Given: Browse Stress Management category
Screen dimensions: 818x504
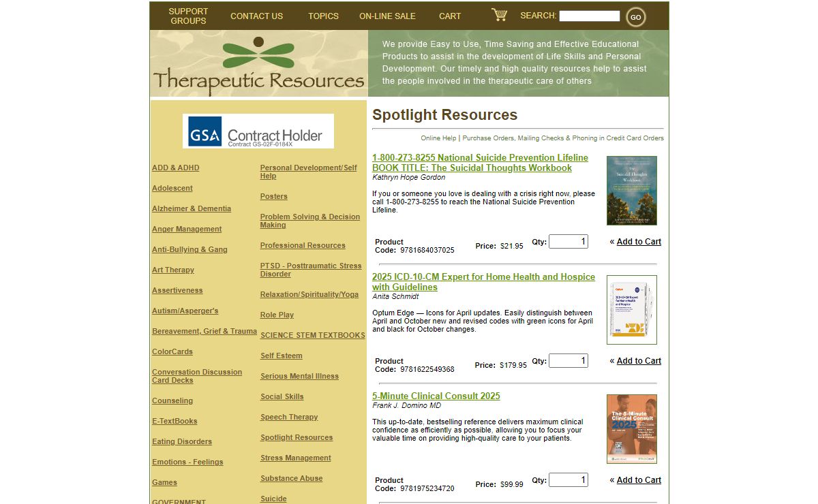Looking at the screenshot, I should [x=296, y=458].
